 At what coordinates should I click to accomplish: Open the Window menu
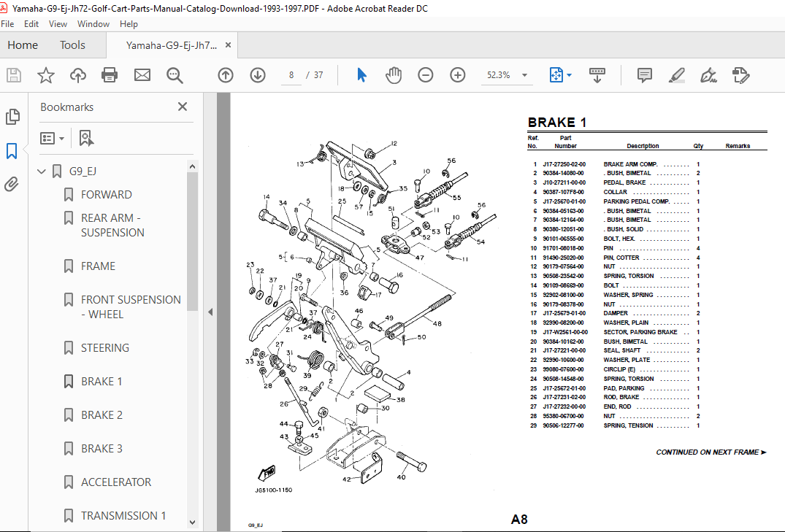[x=93, y=24]
